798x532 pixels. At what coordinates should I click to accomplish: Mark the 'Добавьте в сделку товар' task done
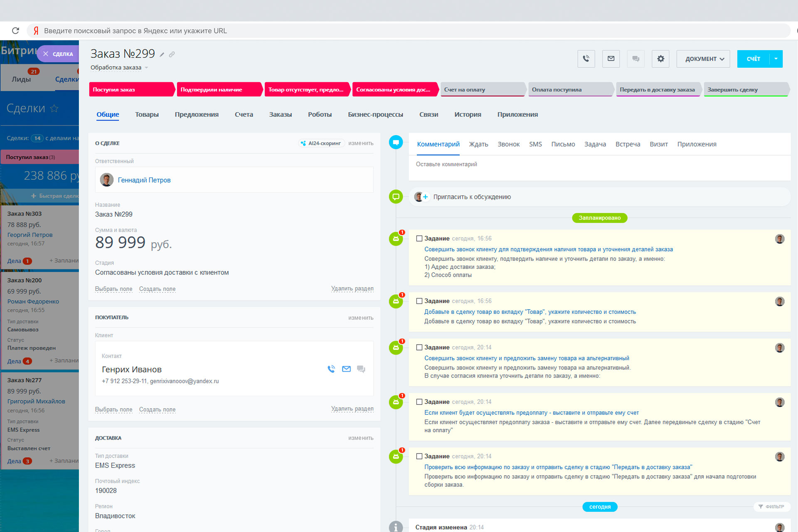(419, 301)
